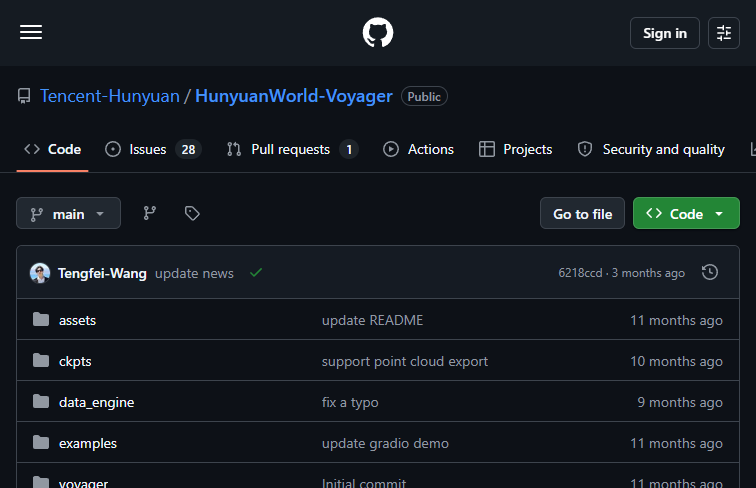Click the folder icon beside assets

41,319
